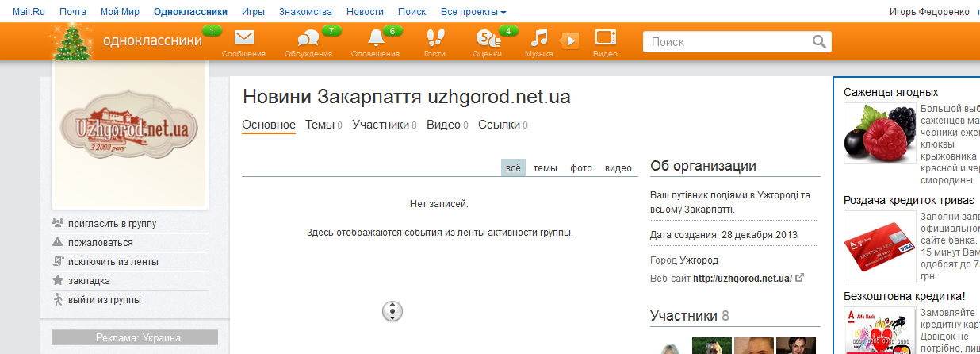
Task: Click пригласить в группу
Action: pyautogui.click(x=112, y=224)
